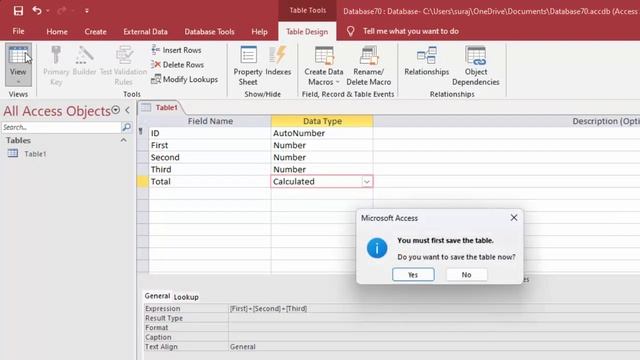Click the Format property field

[434, 327]
